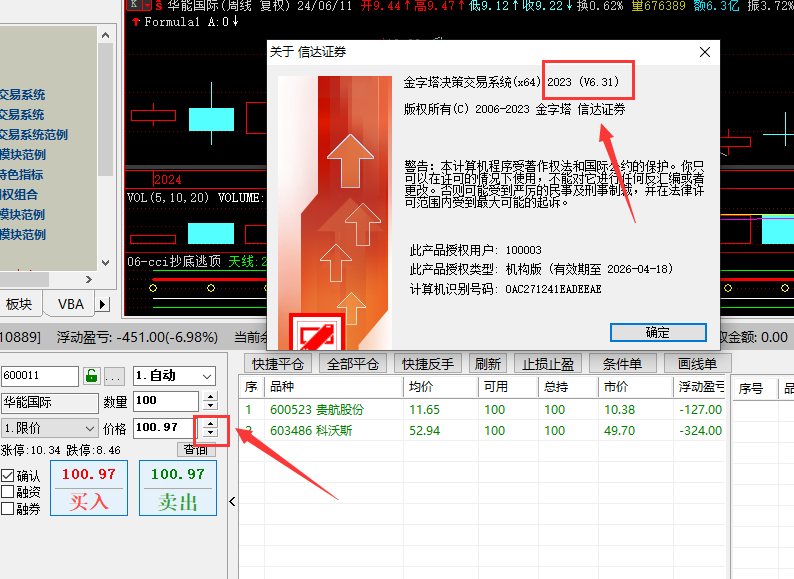Click the VOL(5,10,20) indicator label

(x=168, y=198)
